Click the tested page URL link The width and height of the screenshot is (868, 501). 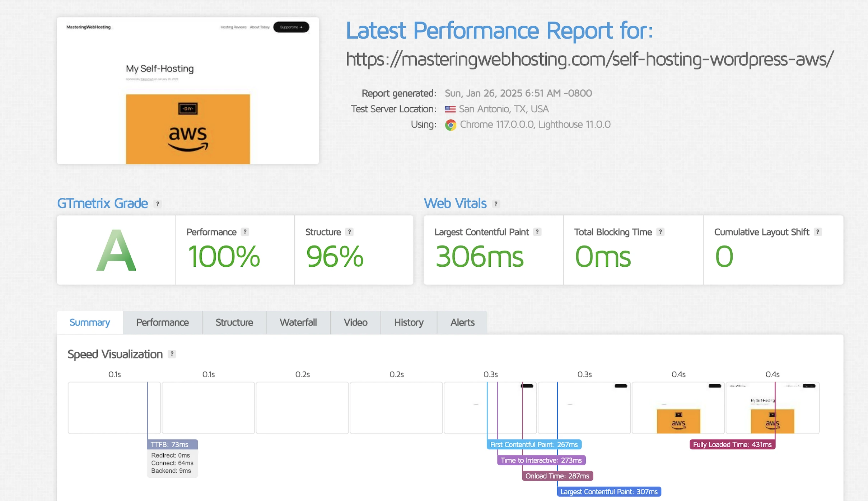click(589, 59)
